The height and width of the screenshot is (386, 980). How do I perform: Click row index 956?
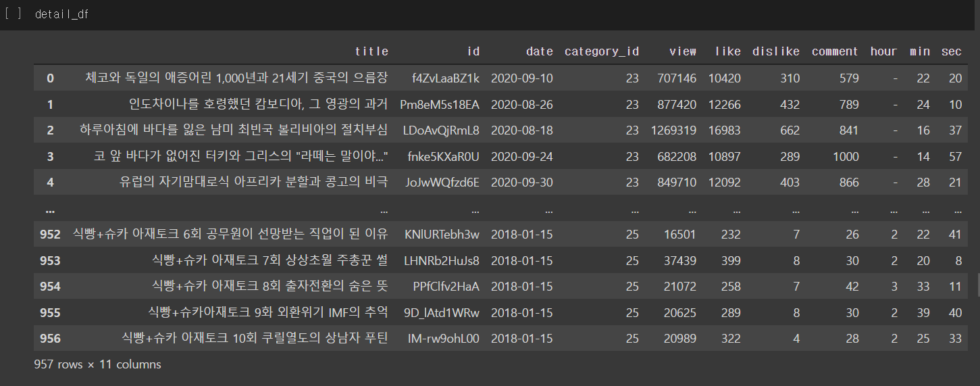pyautogui.click(x=50, y=339)
